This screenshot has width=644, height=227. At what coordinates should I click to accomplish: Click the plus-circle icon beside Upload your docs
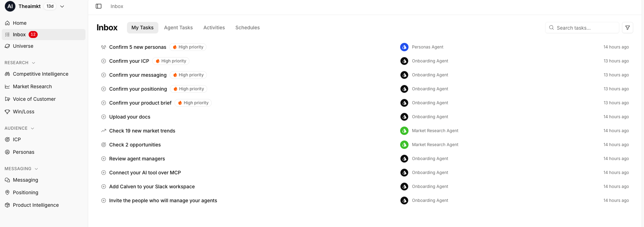click(104, 117)
